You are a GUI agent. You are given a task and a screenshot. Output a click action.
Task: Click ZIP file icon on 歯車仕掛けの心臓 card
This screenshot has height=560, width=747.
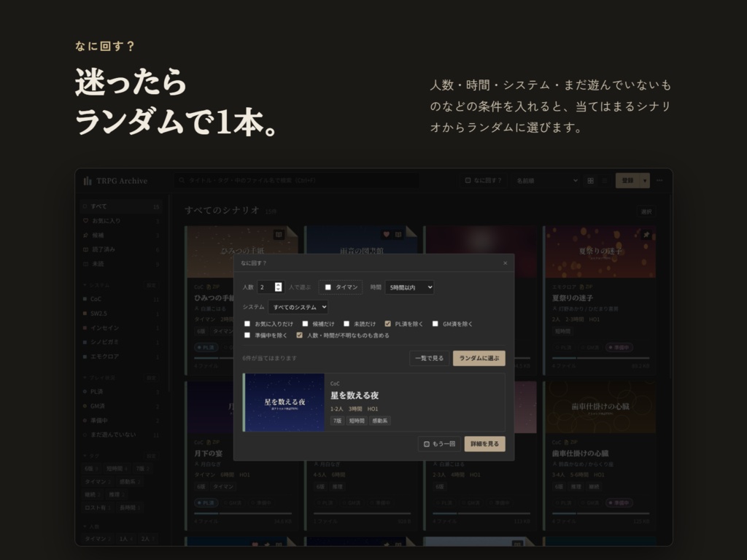click(567, 443)
